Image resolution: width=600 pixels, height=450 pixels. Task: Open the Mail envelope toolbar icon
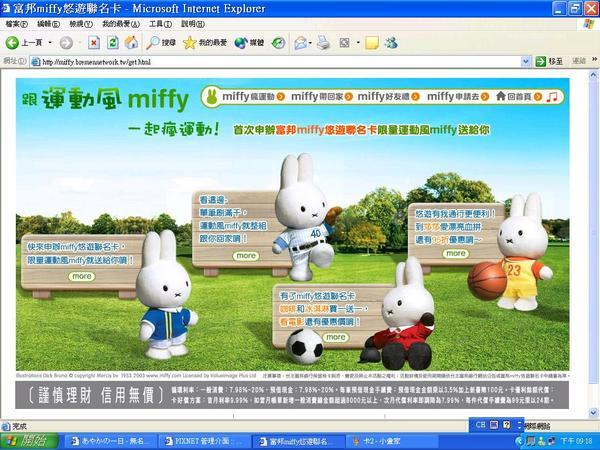[x=300, y=43]
